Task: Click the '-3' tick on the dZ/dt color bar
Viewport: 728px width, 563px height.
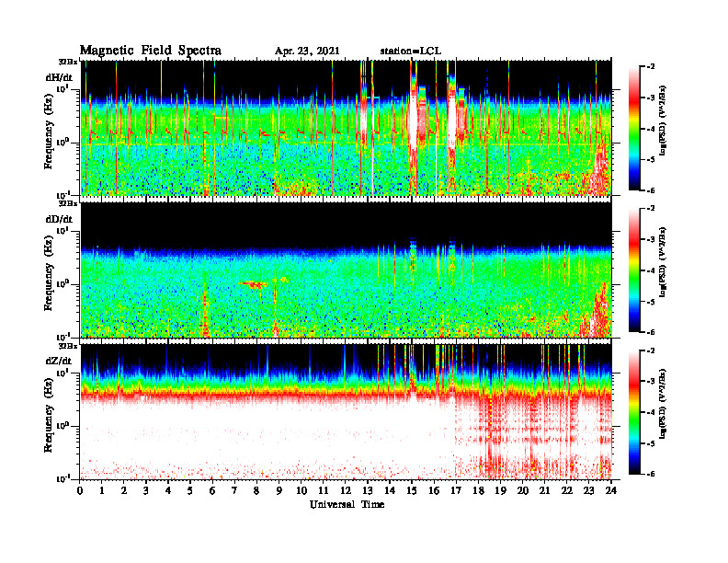Action: 651,382
